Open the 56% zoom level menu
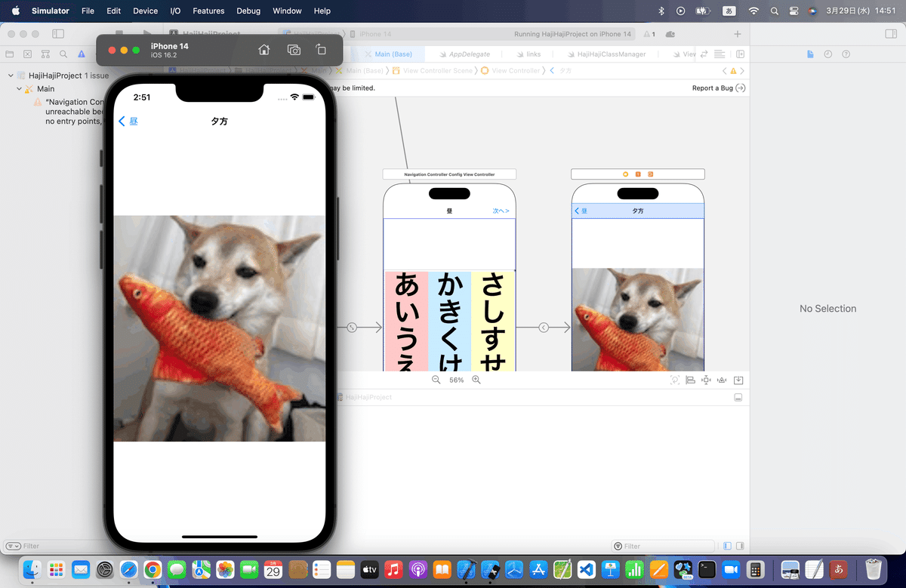 [x=457, y=380]
